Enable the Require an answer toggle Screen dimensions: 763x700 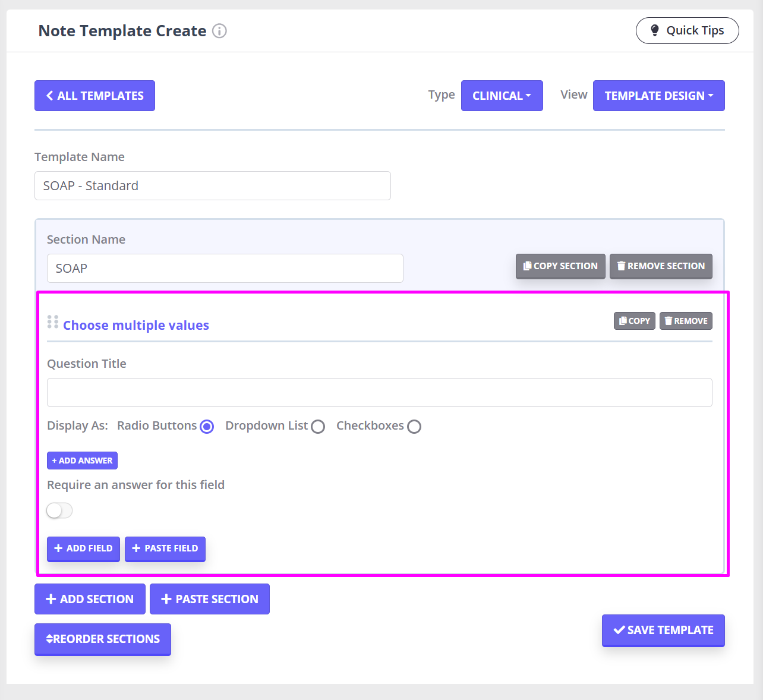pyautogui.click(x=59, y=510)
